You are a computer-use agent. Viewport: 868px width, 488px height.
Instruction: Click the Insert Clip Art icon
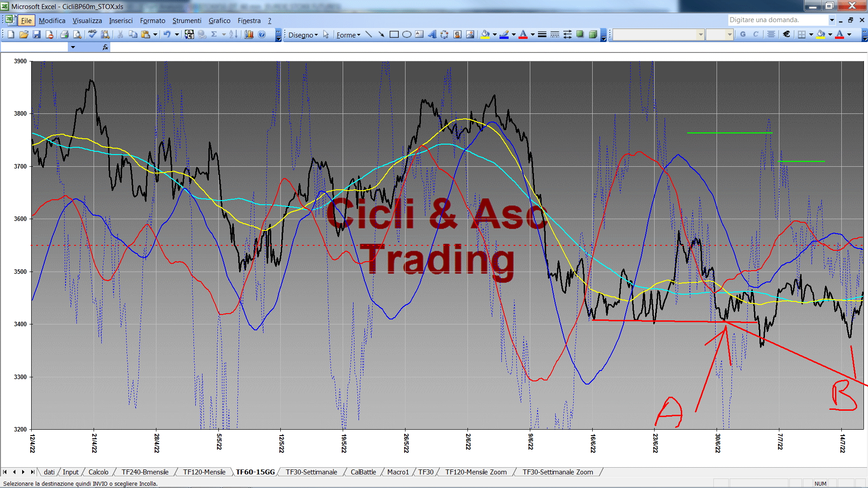click(457, 34)
